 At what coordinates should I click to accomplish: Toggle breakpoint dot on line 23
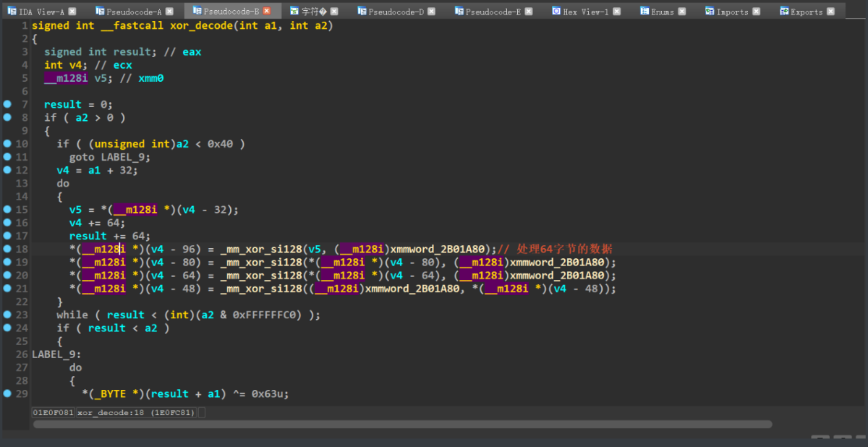(7, 315)
